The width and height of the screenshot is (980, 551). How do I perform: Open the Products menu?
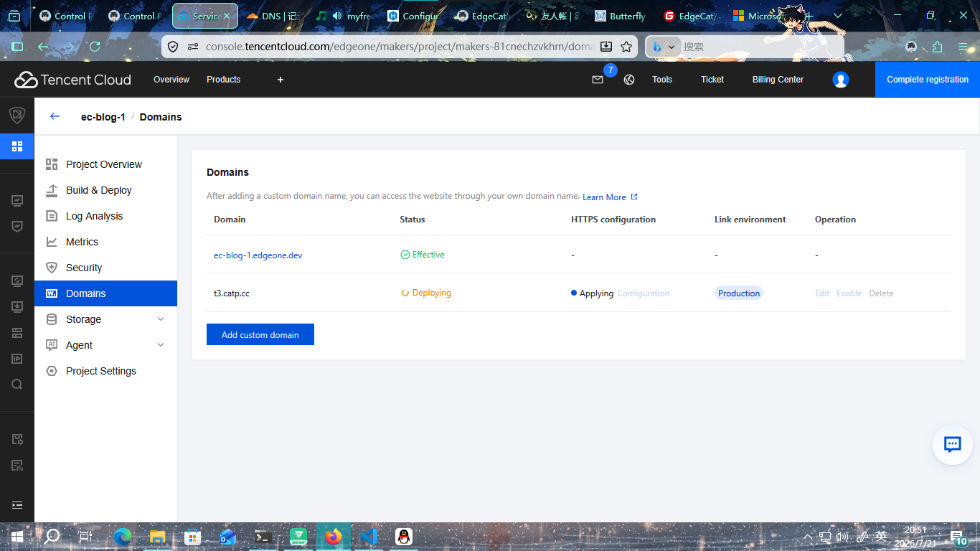[223, 80]
